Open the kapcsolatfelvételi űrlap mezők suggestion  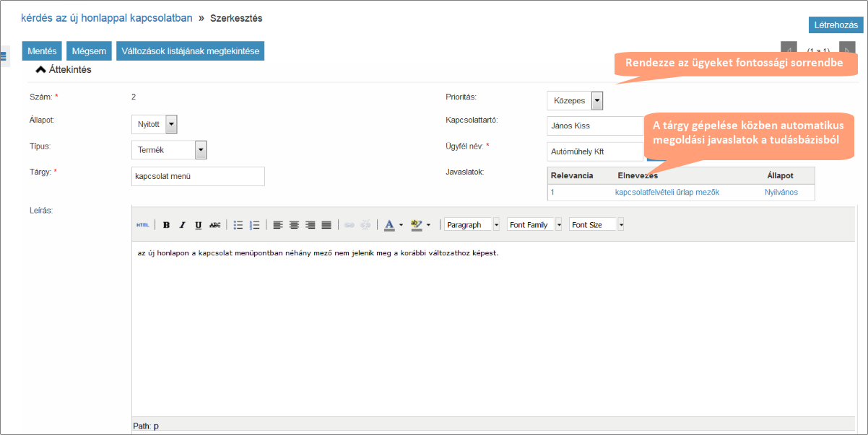(667, 193)
